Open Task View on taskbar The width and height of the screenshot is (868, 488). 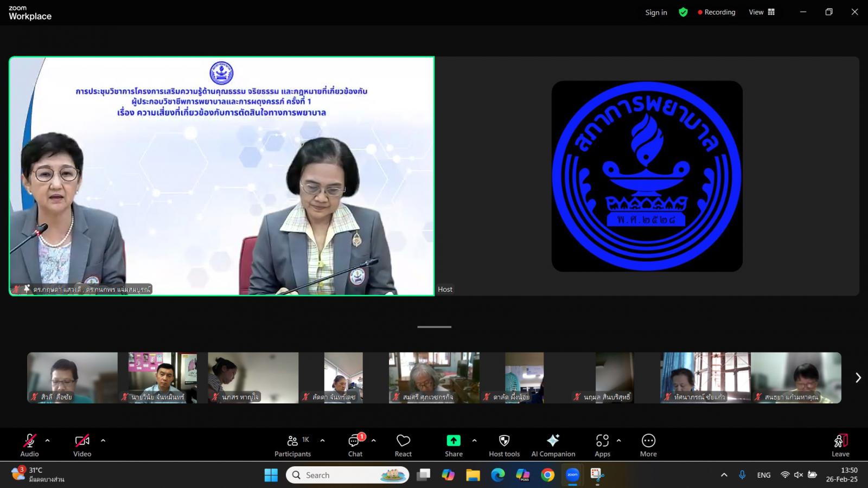tap(423, 475)
